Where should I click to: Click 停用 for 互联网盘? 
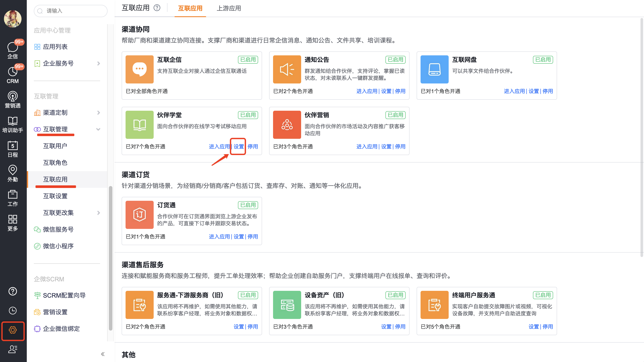548,91
